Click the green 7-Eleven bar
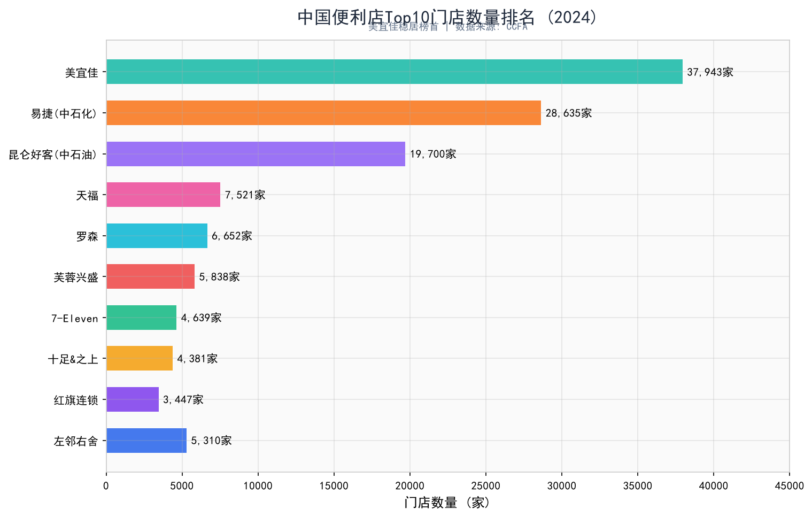The image size is (812, 517). pyautogui.click(x=141, y=318)
